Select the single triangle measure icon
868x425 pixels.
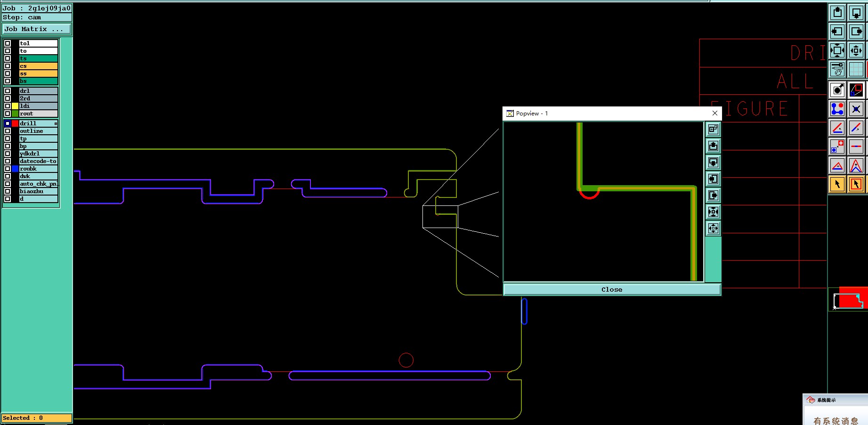pyautogui.click(x=837, y=165)
